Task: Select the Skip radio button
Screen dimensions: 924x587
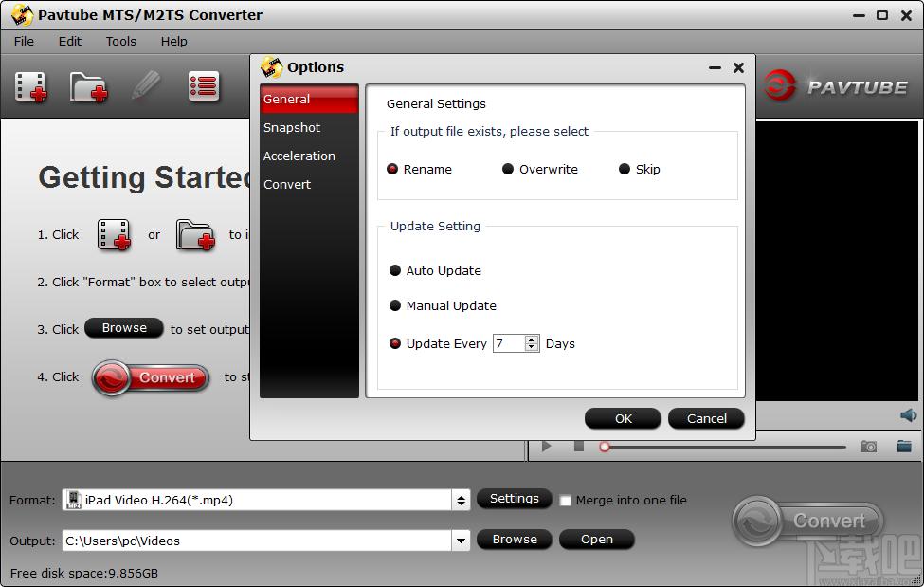Action: [625, 170]
